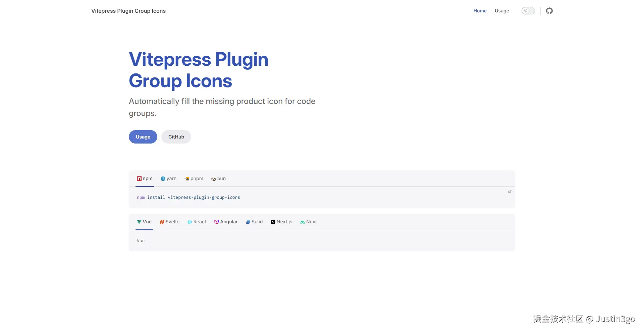Click the React logo icon
The height and width of the screenshot is (333, 644).
tap(190, 222)
